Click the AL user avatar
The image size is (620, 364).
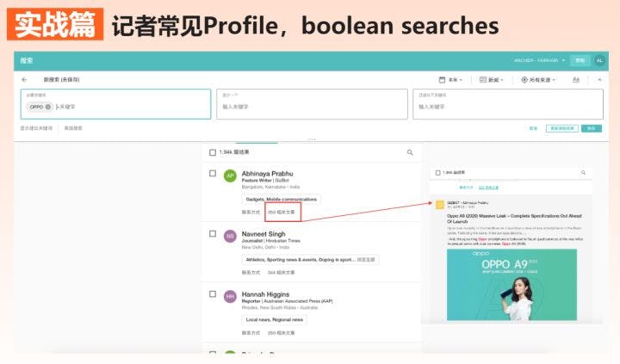pos(599,60)
